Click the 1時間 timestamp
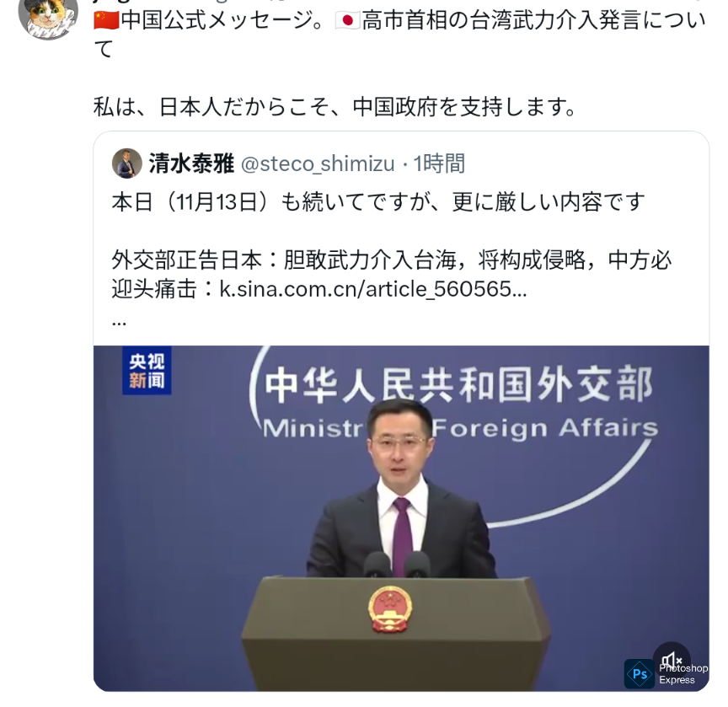Viewport: 728px width, 707px height. tap(439, 163)
